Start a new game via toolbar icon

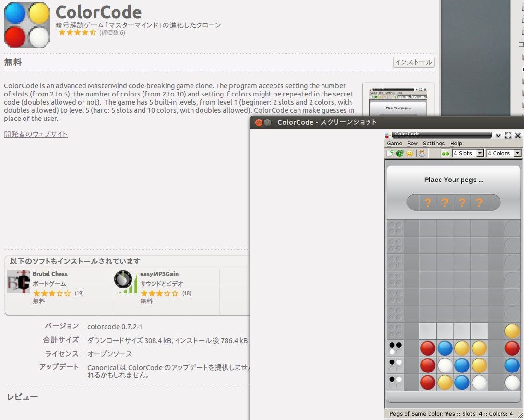pos(390,153)
